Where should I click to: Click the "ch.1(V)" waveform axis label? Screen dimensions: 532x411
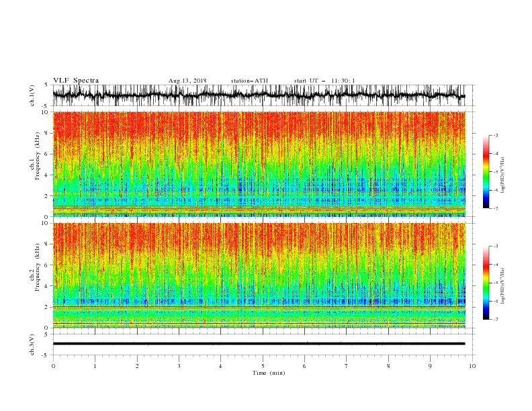click(32, 95)
